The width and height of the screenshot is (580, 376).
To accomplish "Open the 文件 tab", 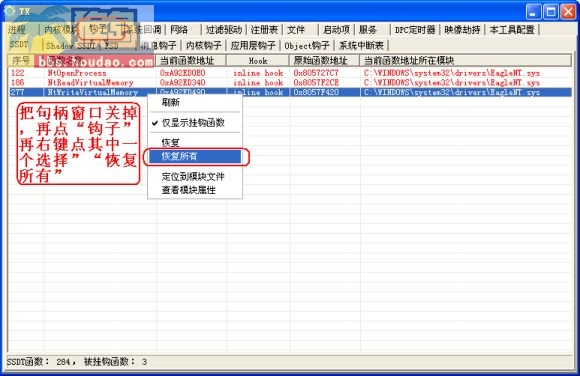I will tap(296, 30).
